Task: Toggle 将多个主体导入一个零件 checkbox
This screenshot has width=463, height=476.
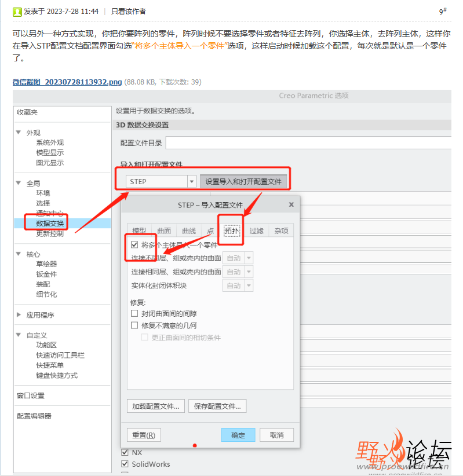Action: coord(134,245)
